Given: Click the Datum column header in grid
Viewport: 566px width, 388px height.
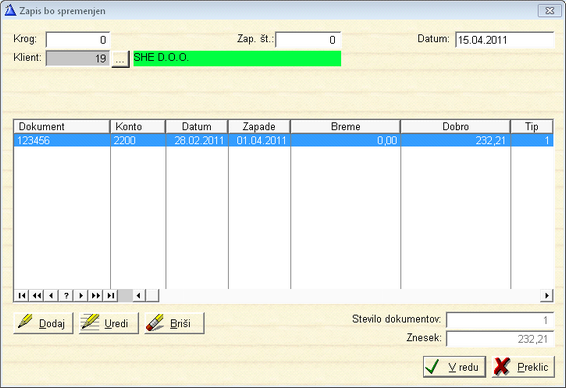Looking at the screenshot, I should pos(197,127).
